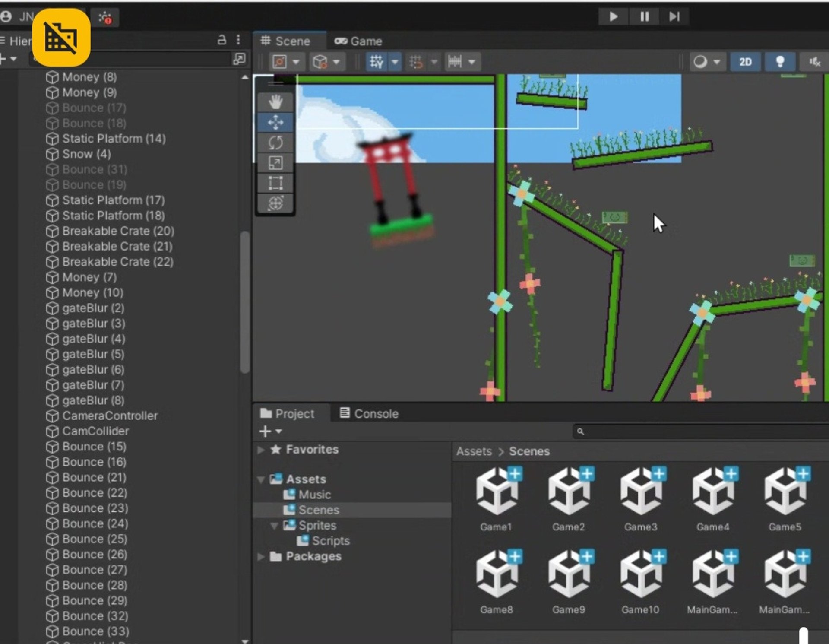Toggle scene lighting bulb button
The width and height of the screenshot is (829, 644).
pyautogui.click(x=780, y=62)
